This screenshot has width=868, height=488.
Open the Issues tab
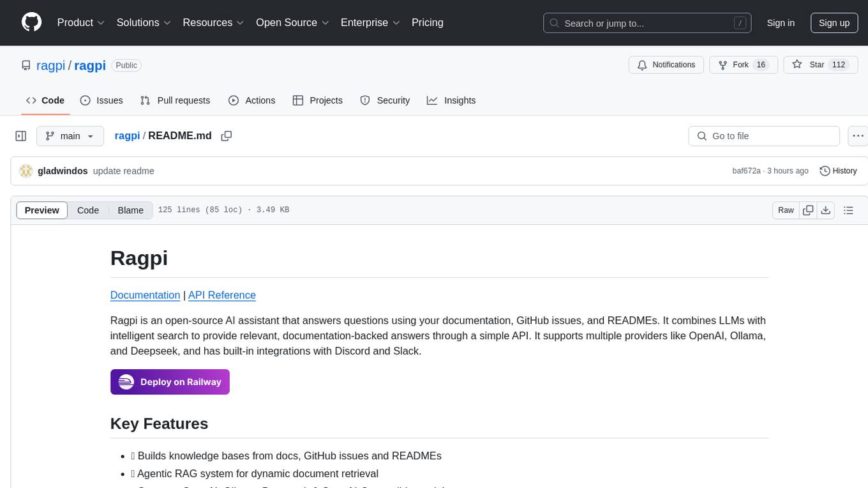pos(101,100)
